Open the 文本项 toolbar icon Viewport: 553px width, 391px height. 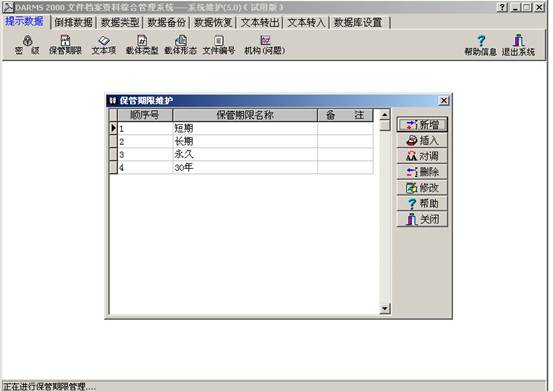(104, 45)
